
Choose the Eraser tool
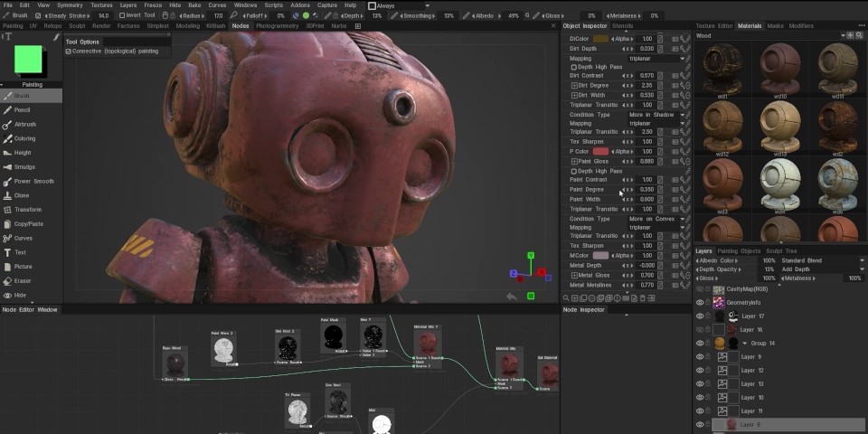31,281
